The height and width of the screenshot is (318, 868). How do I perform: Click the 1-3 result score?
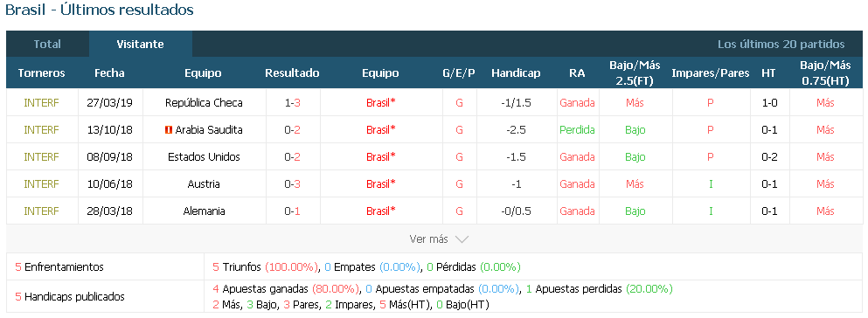click(292, 103)
